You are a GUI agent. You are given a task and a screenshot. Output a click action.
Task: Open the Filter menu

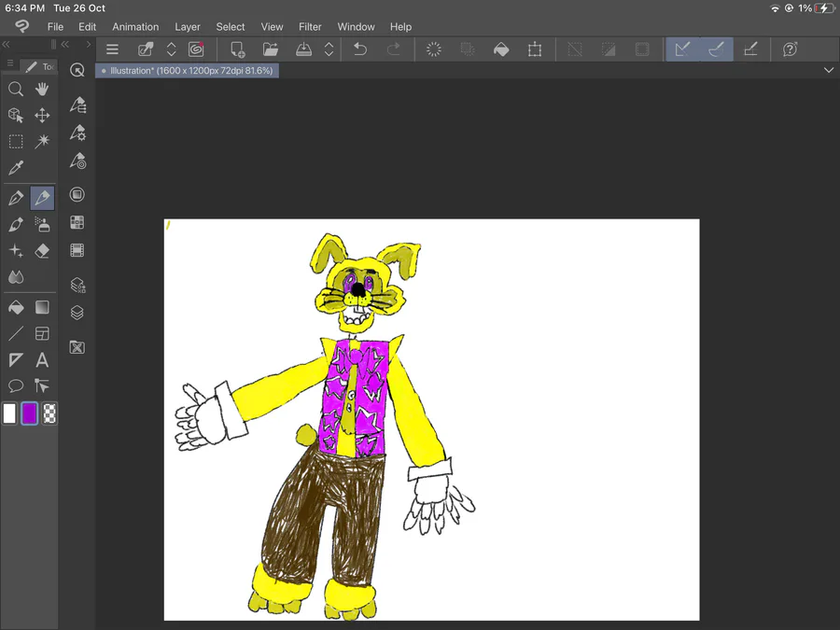310,27
